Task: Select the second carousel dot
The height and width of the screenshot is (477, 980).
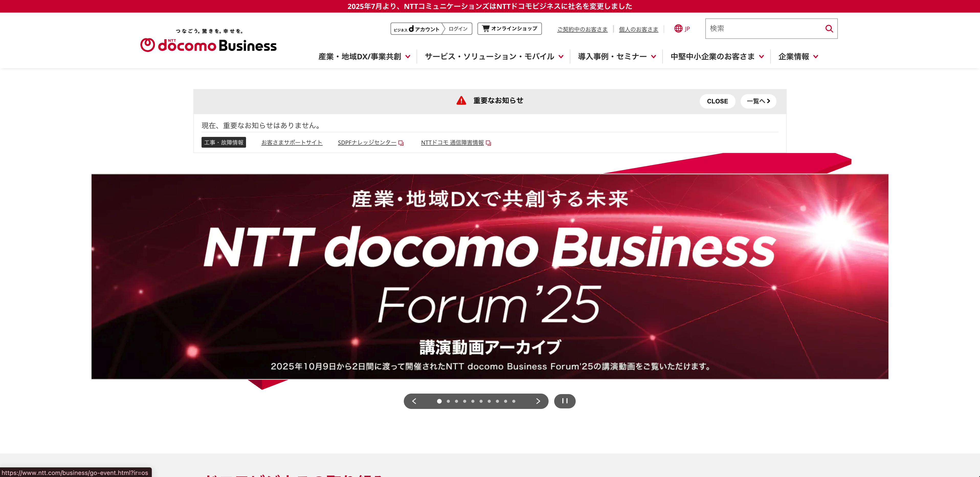Action: click(x=448, y=401)
